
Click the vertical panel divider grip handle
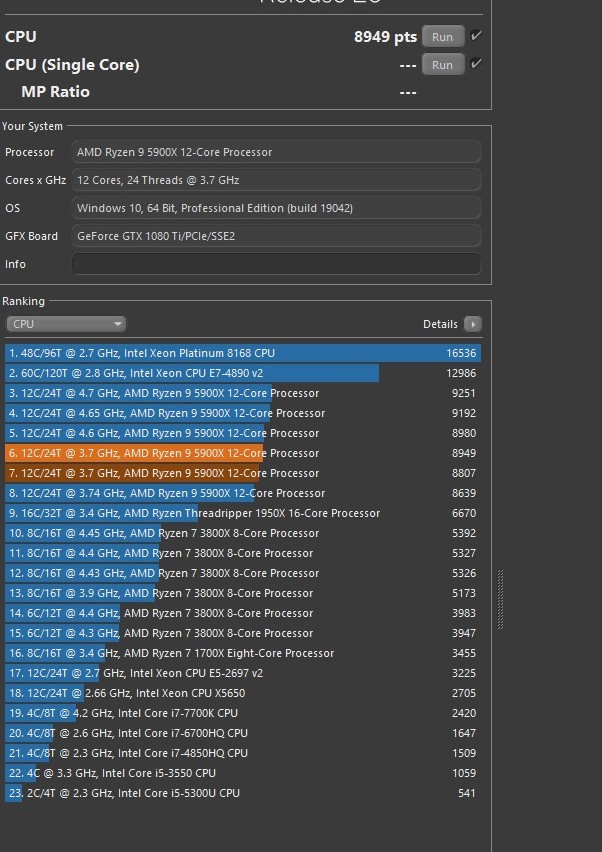pos(500,599)
